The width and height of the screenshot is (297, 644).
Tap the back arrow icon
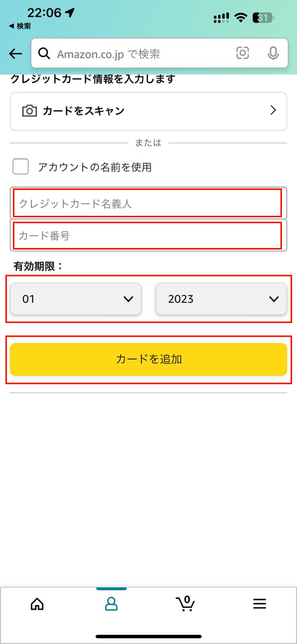click(16, 53)
